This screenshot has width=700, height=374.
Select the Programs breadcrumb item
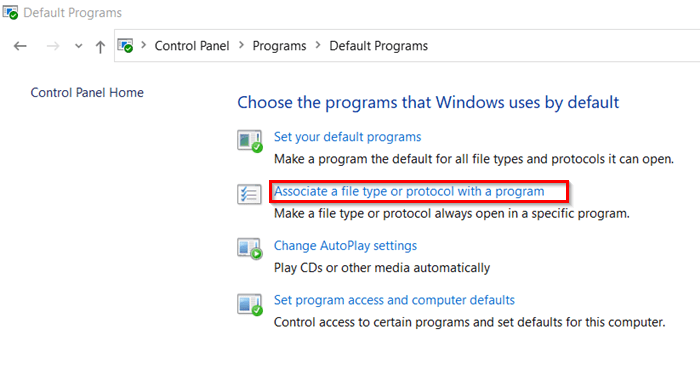pos(279,46)
